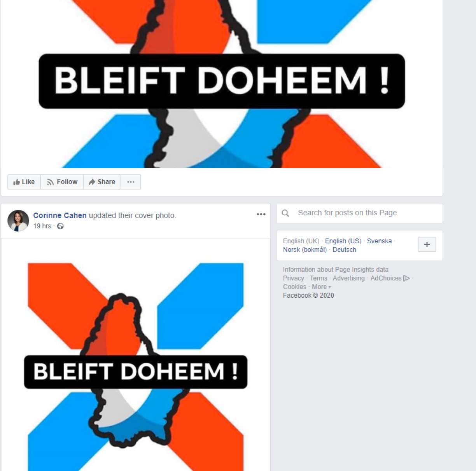This screenshot has width=476, height=471.
Task: Add a language with the plus button
Action: click(x=427, y=244)
